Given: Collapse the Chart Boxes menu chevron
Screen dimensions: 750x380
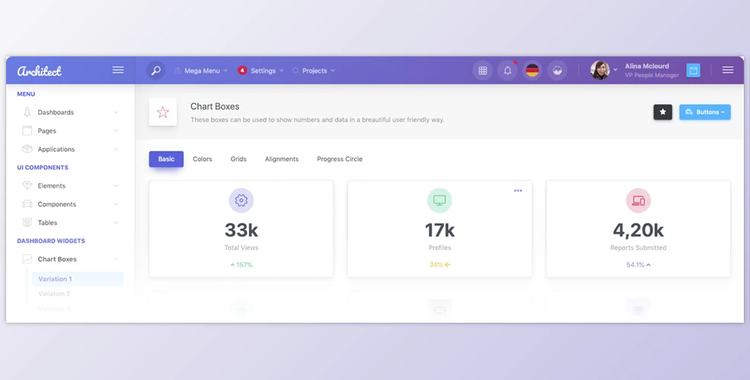Looking at the screenshot, I should click(116, 259).
